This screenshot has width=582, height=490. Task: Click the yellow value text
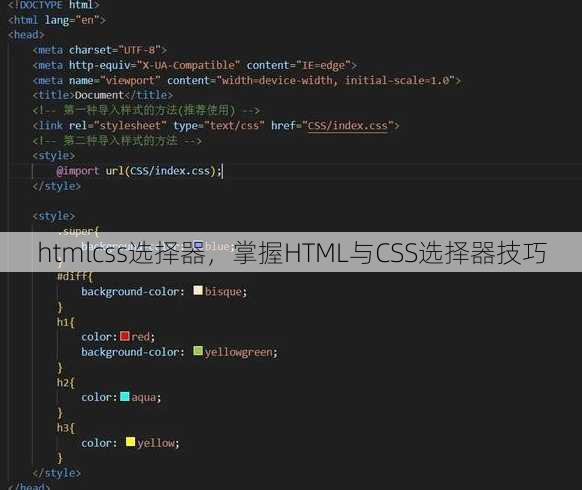click(x=156, y=443)
